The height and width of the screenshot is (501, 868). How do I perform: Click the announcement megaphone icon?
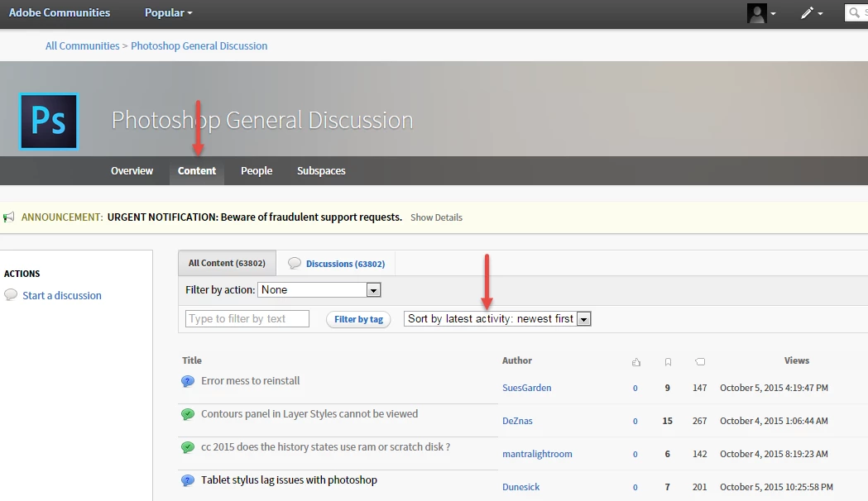[9, 217]
